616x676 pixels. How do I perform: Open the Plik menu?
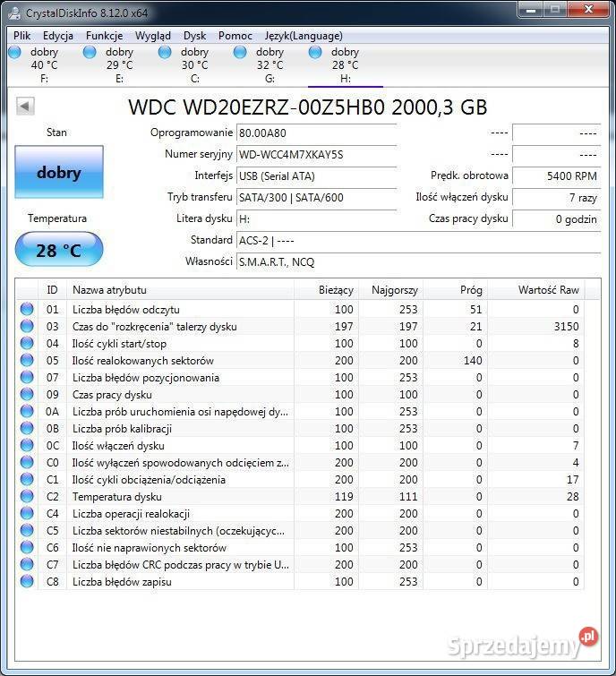22,36
